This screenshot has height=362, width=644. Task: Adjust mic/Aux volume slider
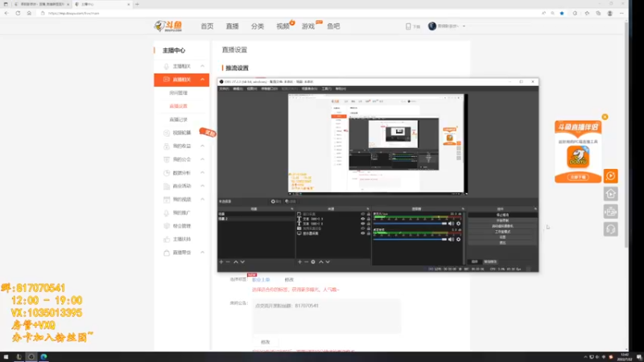pos(410,224)
